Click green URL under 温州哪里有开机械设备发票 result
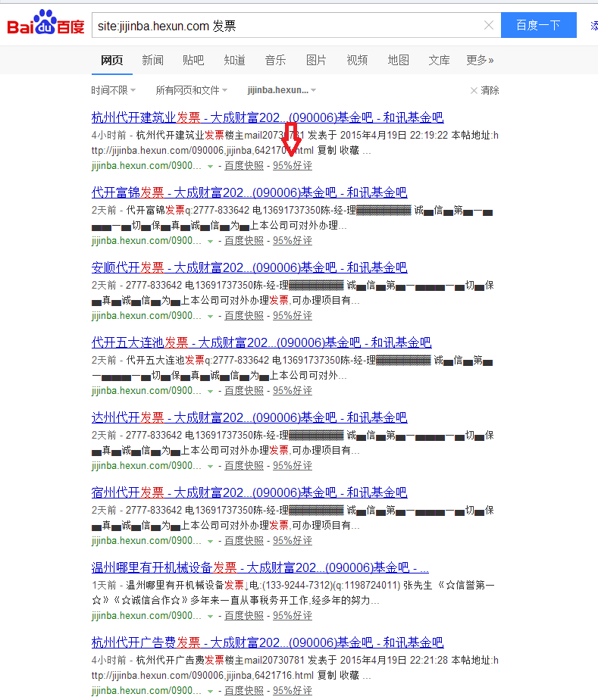 tap(146, 616)
